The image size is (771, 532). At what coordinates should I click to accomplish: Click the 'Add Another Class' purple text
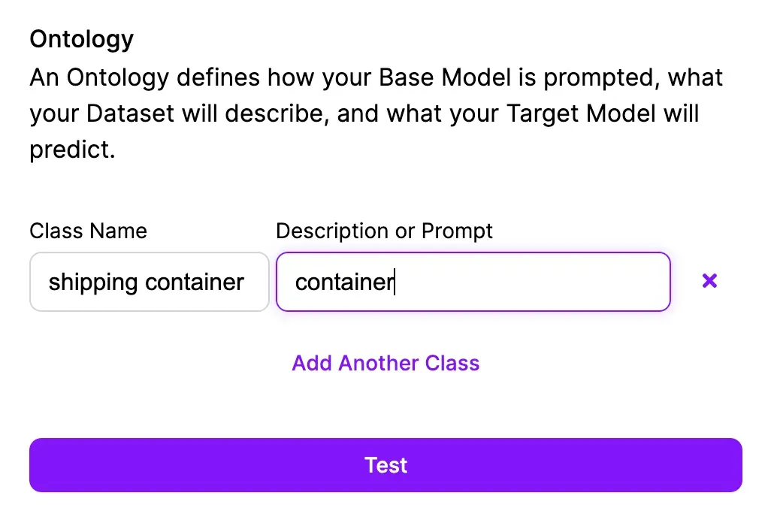tap(385, 363)
